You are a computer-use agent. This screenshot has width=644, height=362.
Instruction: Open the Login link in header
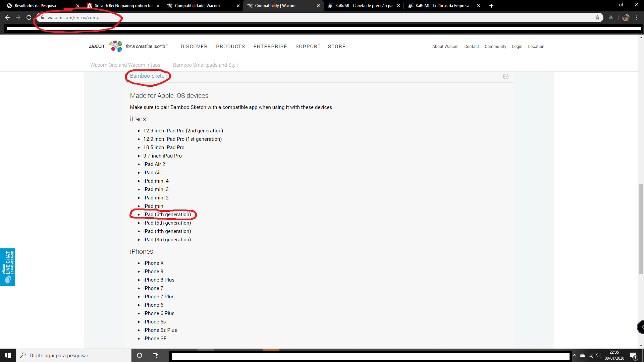tap(517, 47)
